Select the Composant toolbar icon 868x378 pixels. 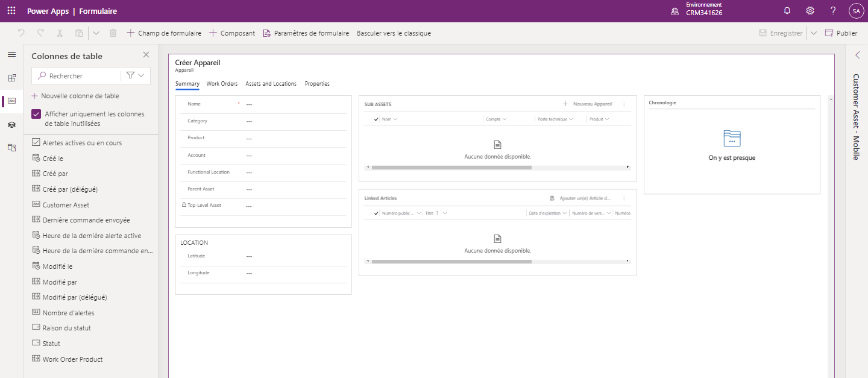point(231,33)
